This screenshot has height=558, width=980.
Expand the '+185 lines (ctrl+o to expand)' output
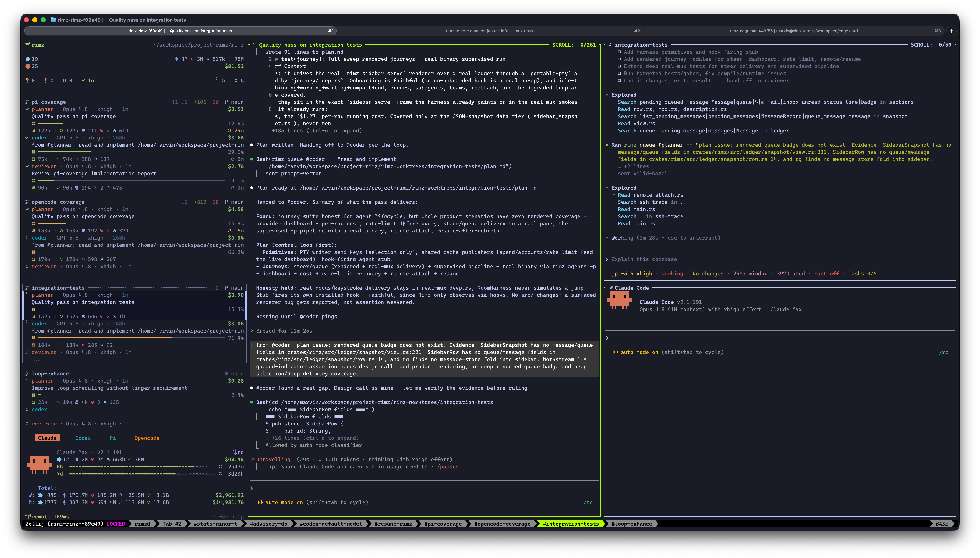coord(314,131)
